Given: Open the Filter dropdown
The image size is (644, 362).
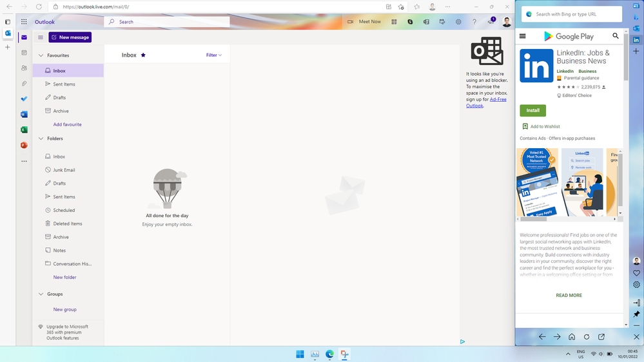Looking at the screenshot, I should 214,55.
